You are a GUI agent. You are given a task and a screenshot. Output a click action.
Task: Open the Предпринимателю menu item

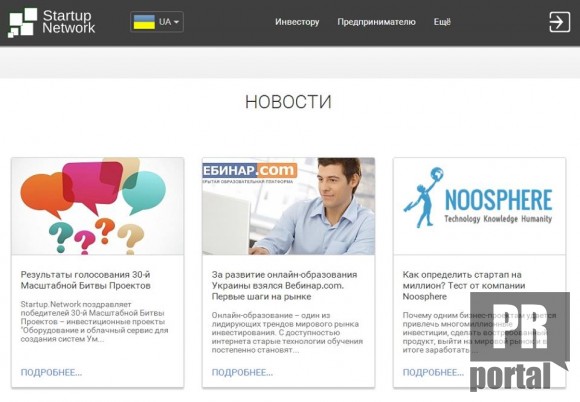[x=376, y=22]
